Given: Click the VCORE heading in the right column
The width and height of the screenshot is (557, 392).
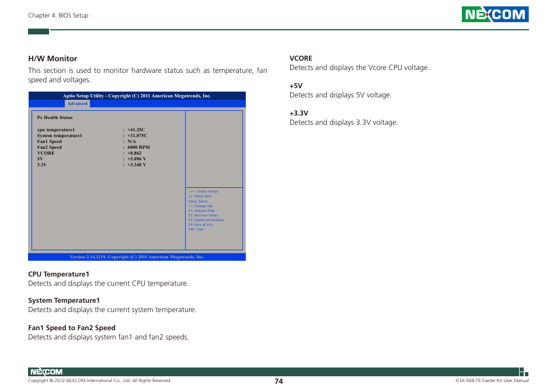Looking at the screenshot, I should pos(301,58).
